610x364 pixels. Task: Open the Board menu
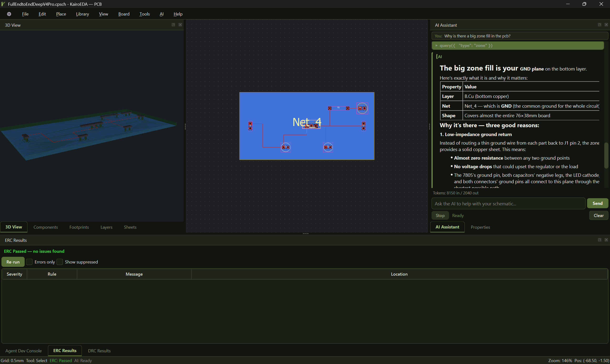124,14
